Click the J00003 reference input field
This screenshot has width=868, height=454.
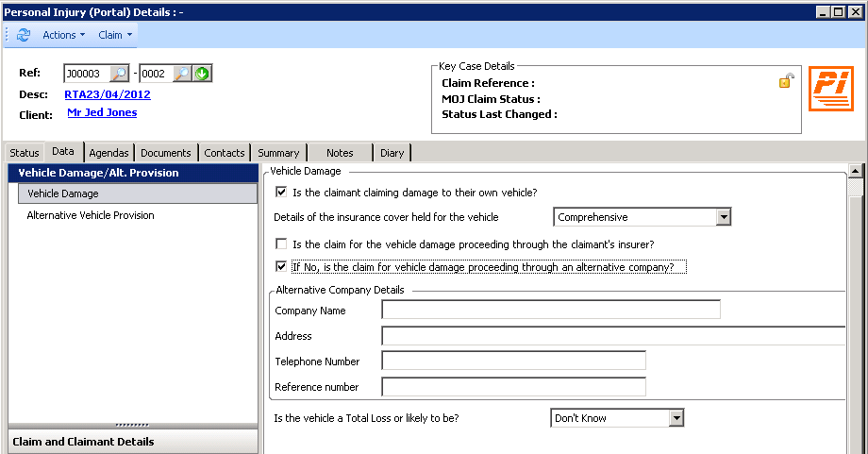point(87,73)
